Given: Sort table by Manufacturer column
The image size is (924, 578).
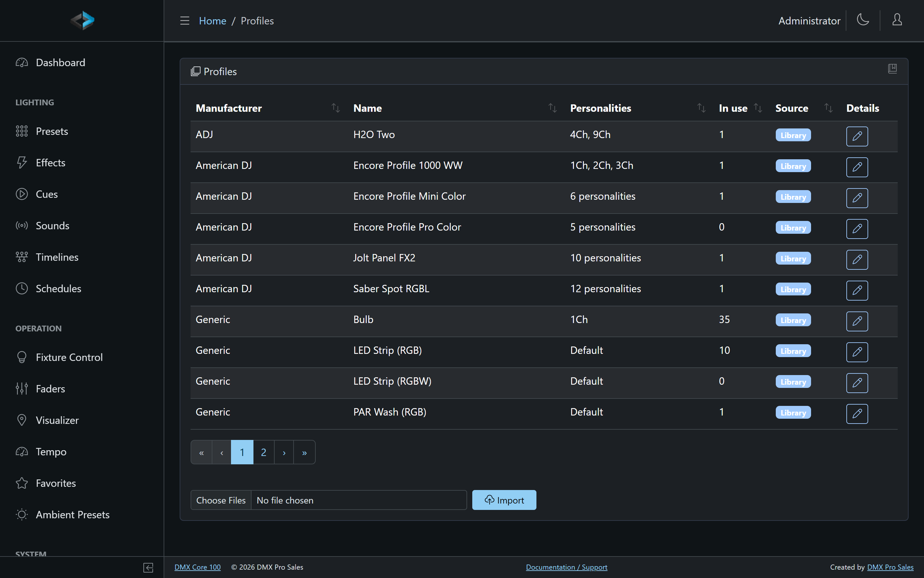Looking at the screenshot, I should 336,108.
